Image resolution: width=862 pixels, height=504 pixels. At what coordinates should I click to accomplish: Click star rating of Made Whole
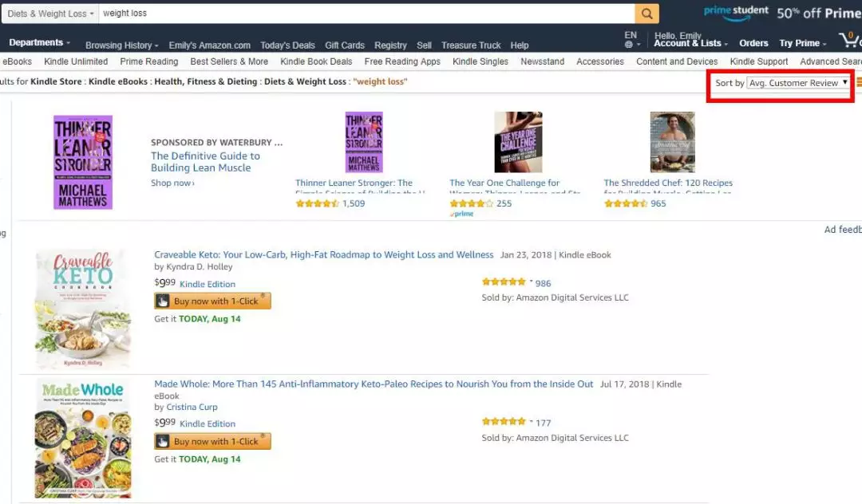pos(504,422)
